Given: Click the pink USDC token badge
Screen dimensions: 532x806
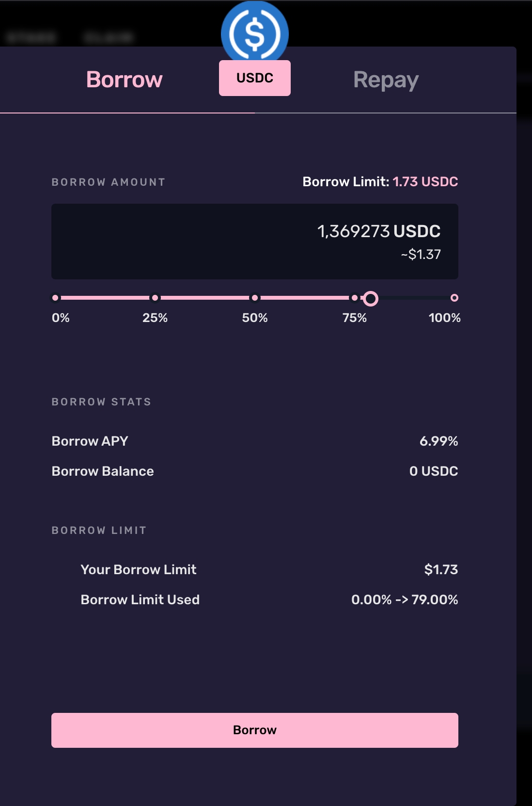Looking at the screenshot, I should tap(255, 78).
